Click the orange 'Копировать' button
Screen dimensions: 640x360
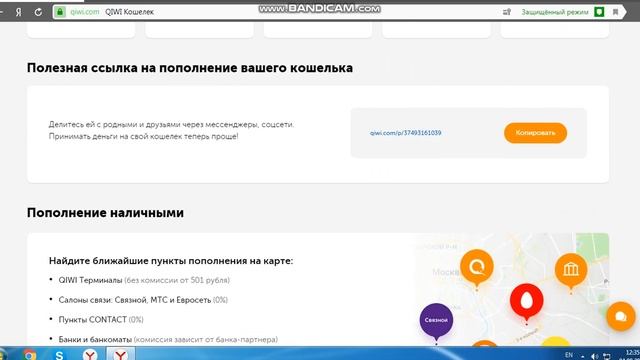535,133
